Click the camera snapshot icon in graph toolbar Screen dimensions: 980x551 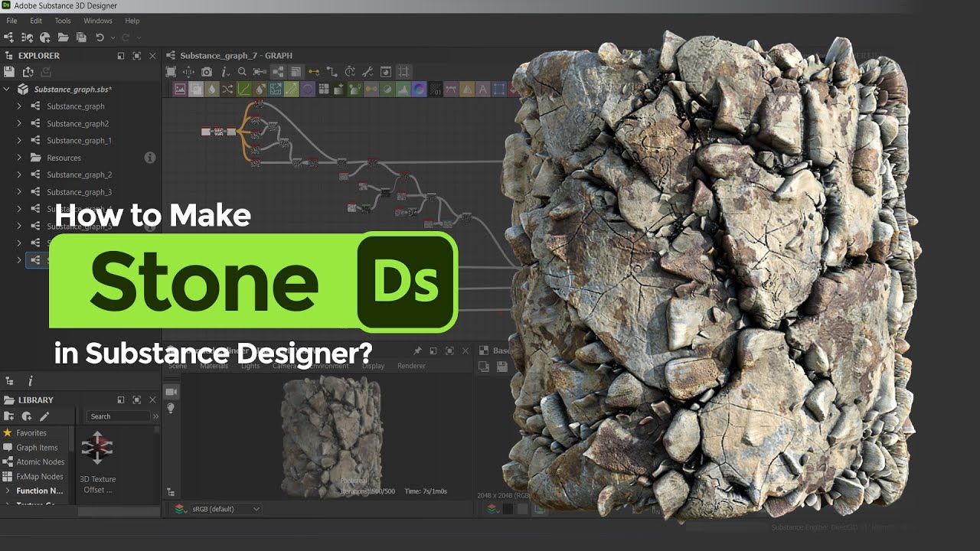pos(207,72)
